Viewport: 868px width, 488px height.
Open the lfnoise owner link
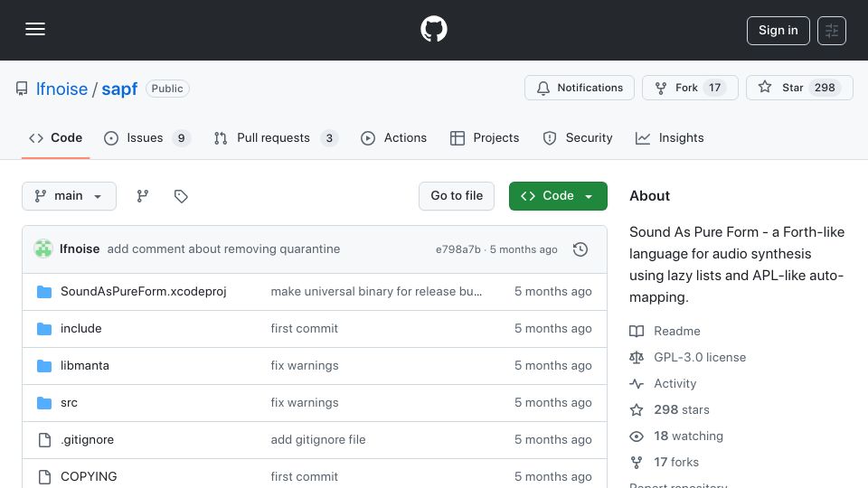pos(61,89)
